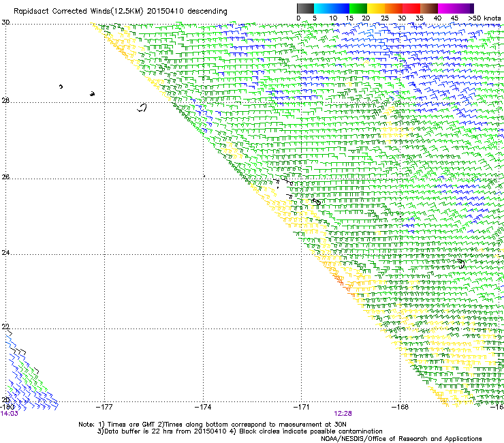Select the green 15-20 knots legend swatch

(358, 8)
